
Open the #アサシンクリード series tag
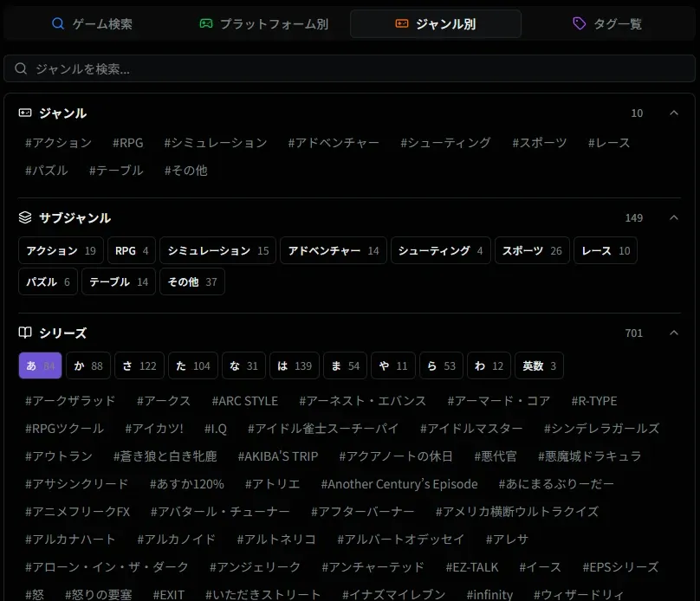pos(77,483)
